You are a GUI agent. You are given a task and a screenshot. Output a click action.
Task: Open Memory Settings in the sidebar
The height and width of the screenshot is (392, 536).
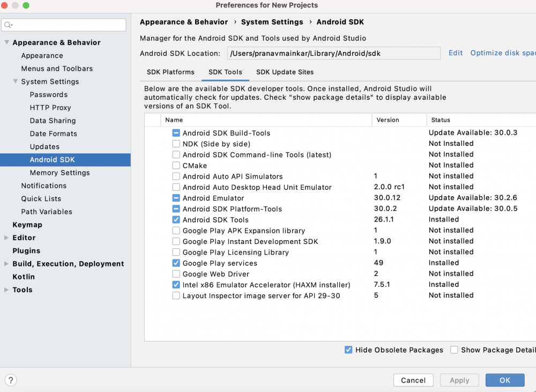click(x=60, y=173)
